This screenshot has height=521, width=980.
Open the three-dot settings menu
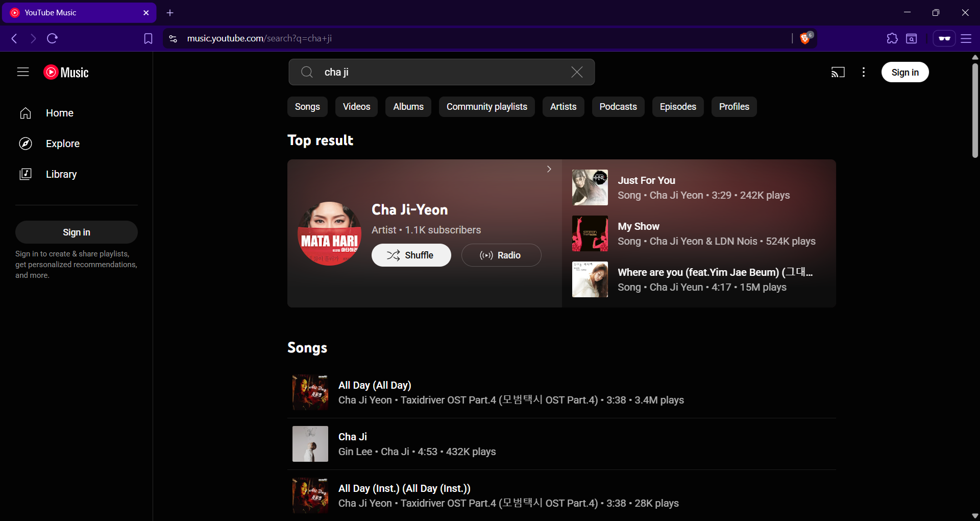864,72
